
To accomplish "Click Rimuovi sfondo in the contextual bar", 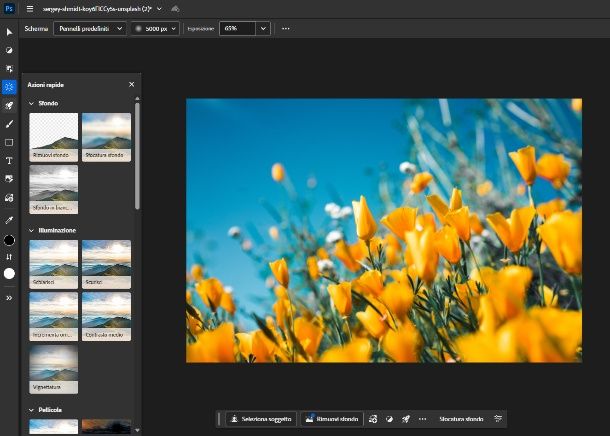I will (332, 419).
